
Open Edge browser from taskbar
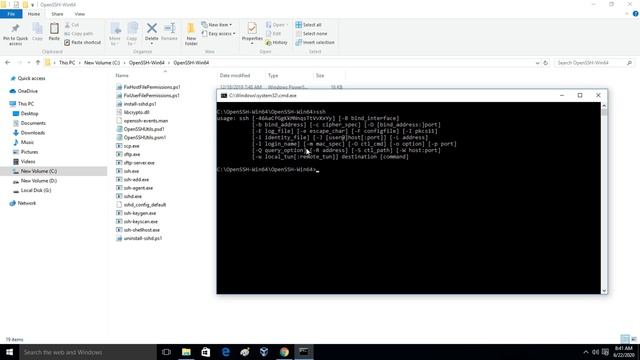(x=225, y=352)
